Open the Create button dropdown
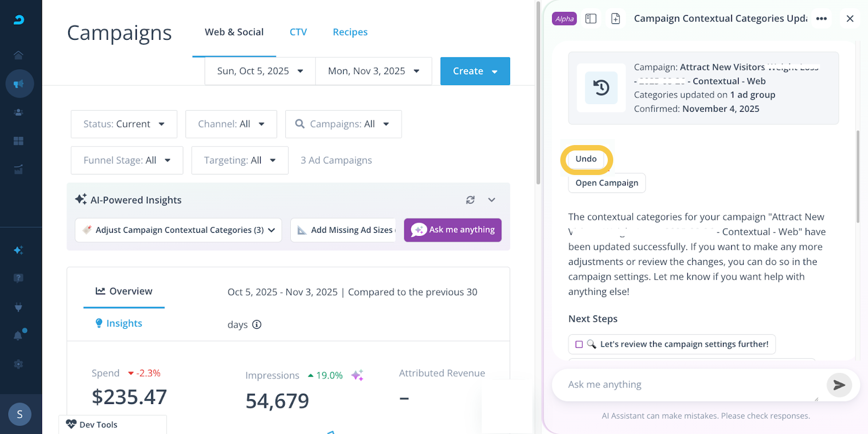868x434 pixels. point(475,71)
